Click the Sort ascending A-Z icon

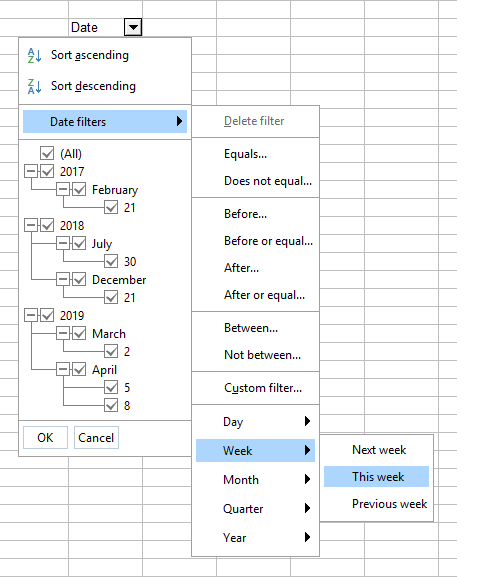tap(35, 56)
